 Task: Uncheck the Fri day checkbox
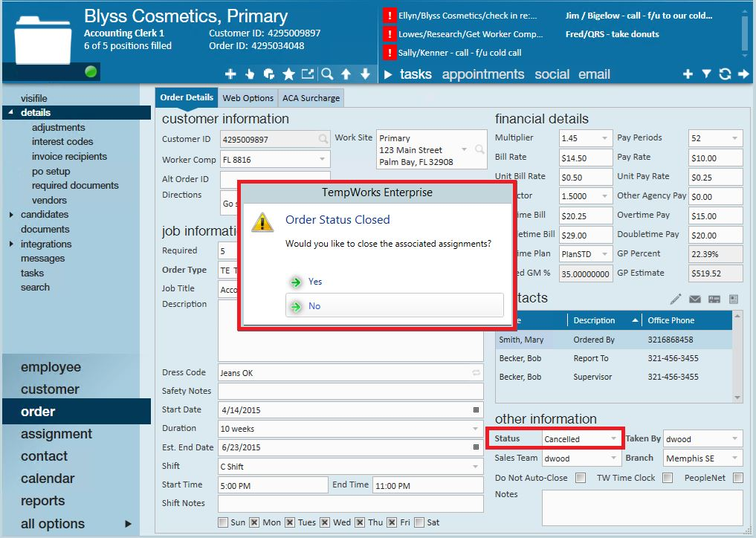(392, 522)
